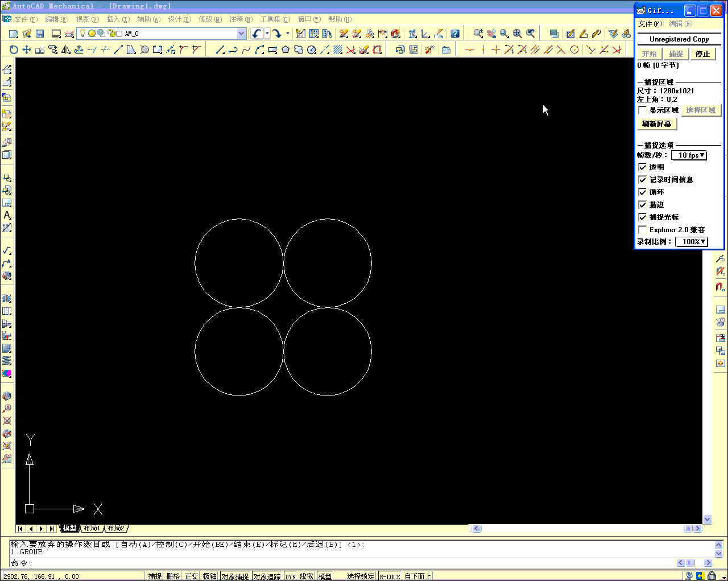The image size is (728, 581).
Task: Select the Line drawing tool
Action: [x=220, y=50]
